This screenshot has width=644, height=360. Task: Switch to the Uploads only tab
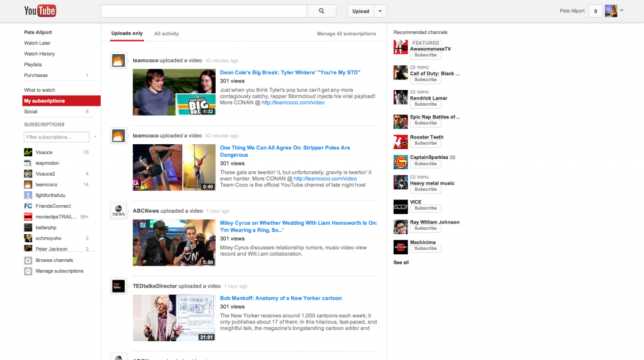click(127, 33)
